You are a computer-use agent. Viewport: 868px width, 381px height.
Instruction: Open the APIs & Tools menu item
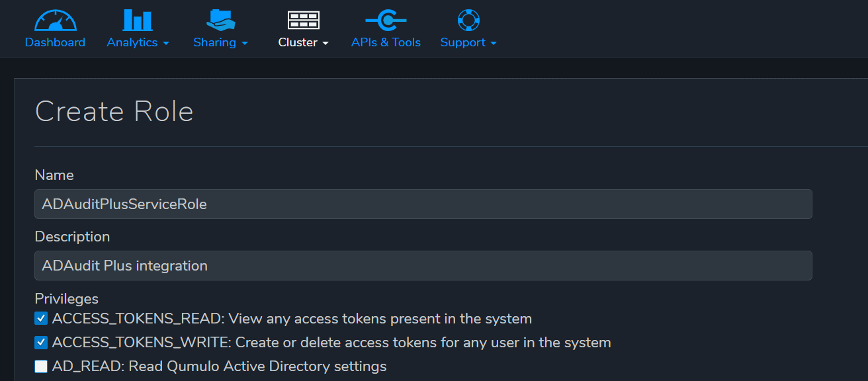[386, 42]
